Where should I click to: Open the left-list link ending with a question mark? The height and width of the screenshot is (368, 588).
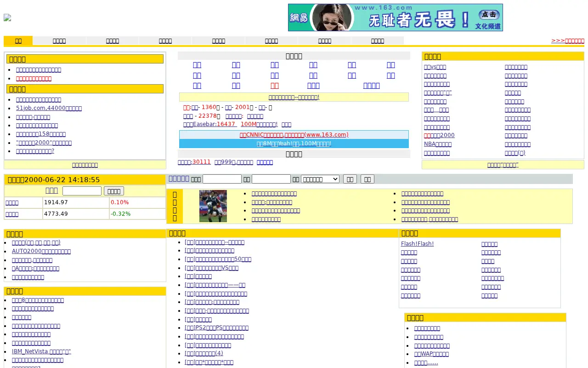click(x=35, y=151)
